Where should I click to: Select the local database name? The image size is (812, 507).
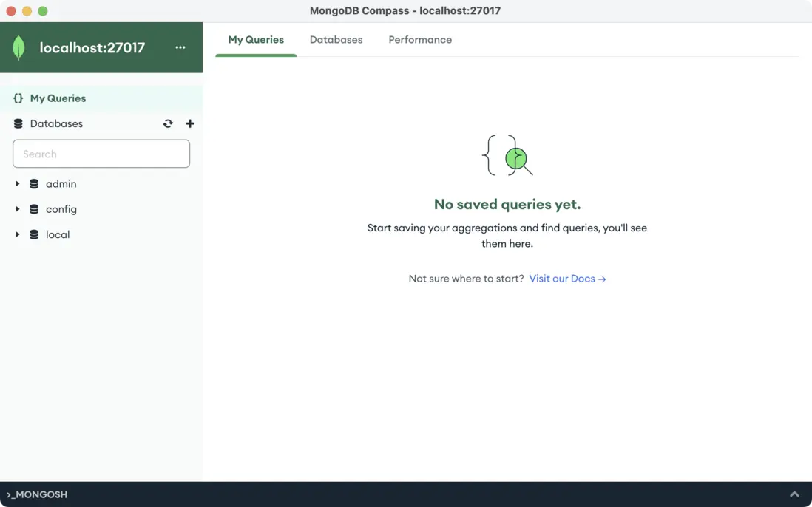point(58,234)
